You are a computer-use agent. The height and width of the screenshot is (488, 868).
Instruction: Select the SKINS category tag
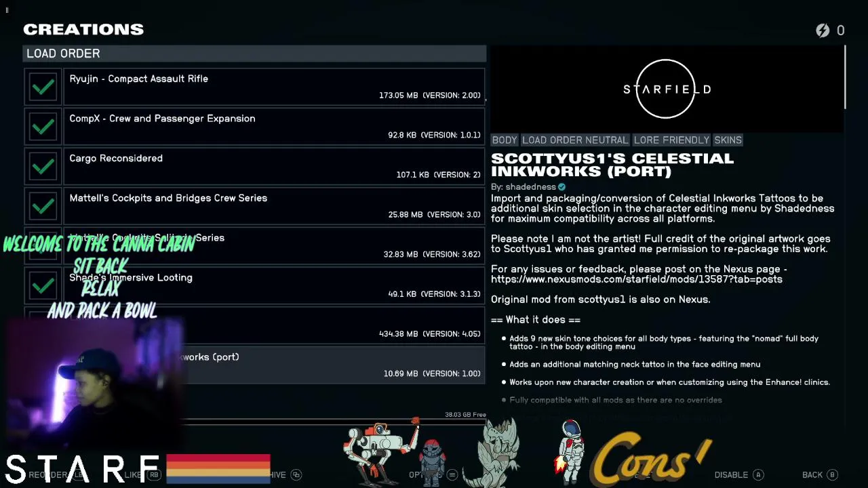point(728,140)
